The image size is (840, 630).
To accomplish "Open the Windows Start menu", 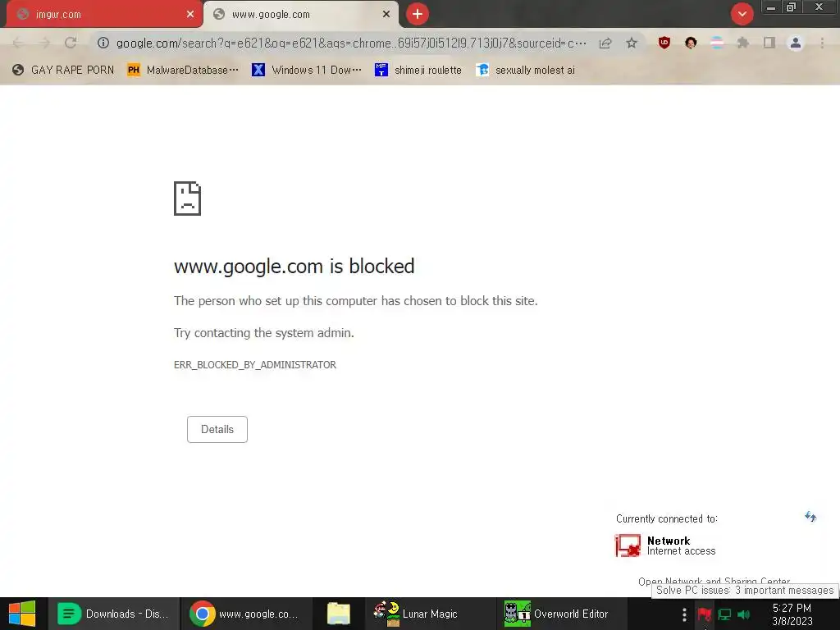I will [22, 614].
